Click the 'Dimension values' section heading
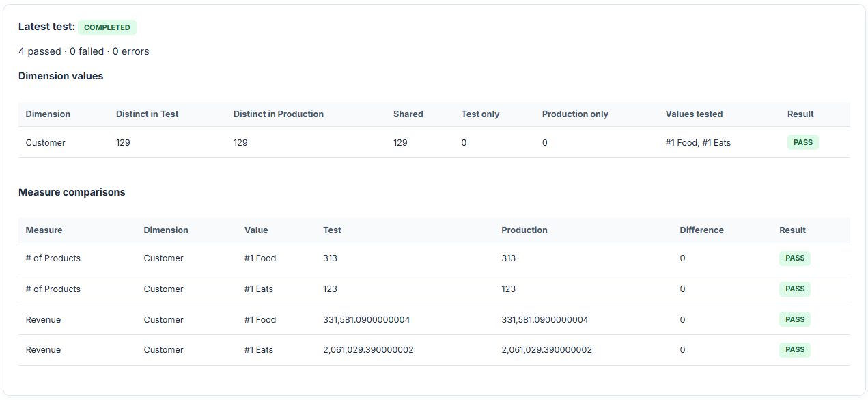 click(61, 76)
